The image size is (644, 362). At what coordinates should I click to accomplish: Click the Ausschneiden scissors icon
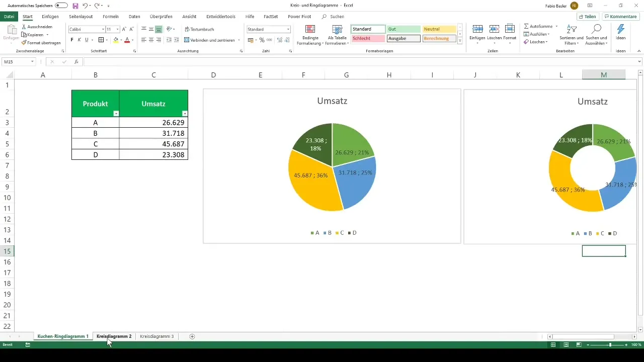tap(24, 27)
